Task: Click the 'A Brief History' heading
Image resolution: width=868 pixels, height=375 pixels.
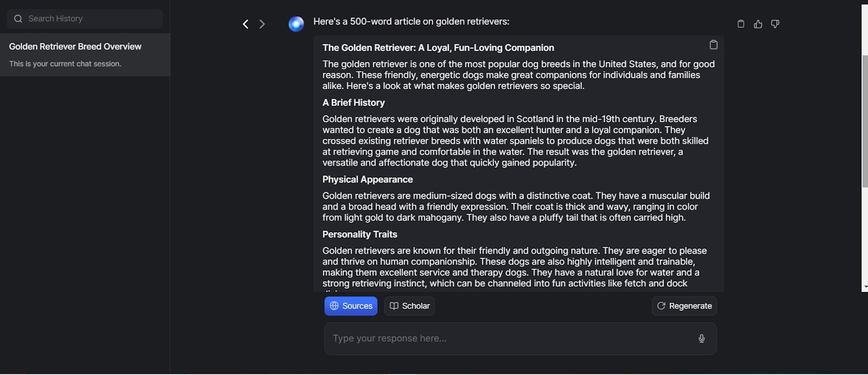Action: 353,103
